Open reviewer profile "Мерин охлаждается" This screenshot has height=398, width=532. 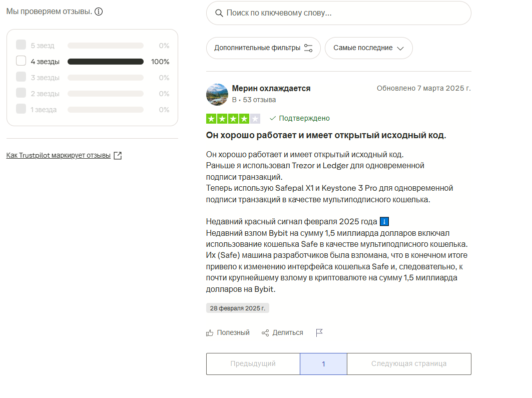(271, 88)
